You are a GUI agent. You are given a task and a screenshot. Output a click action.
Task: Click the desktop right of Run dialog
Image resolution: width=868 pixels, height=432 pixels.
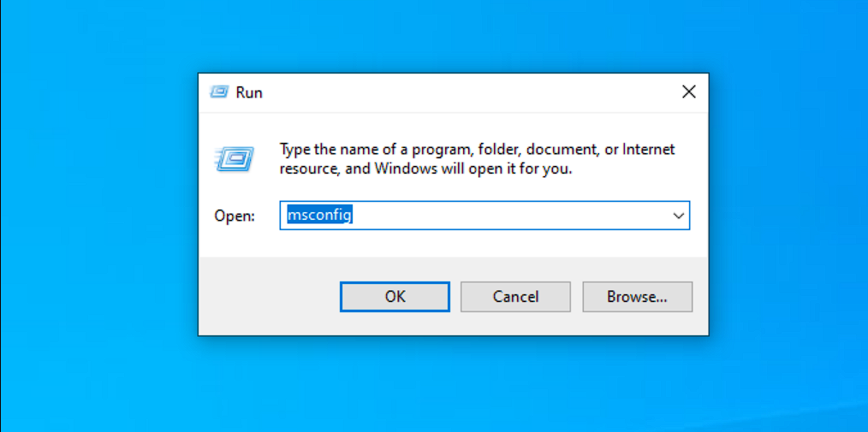pos(788,214)
